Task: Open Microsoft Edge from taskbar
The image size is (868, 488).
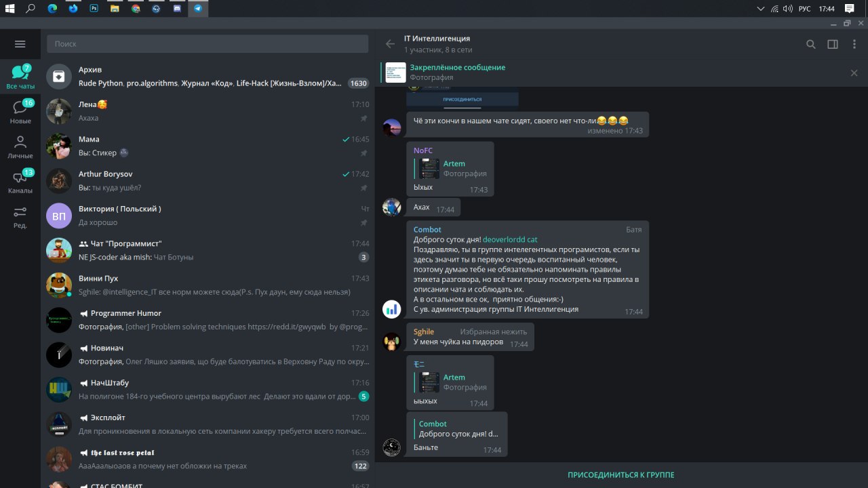Action: pyautogui.click(x=52, y=9)
